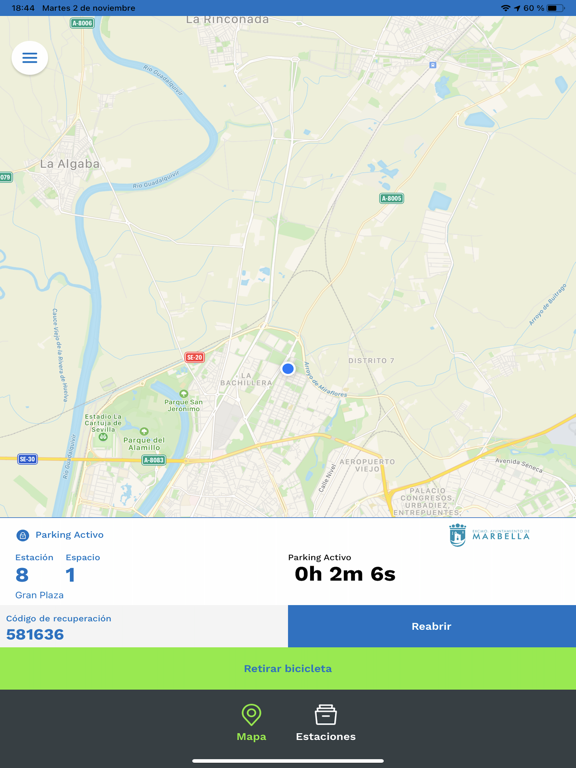This screenshot has height=768, width=576.
Task: Tap the Gran Plaza station name
Action: 39,595
